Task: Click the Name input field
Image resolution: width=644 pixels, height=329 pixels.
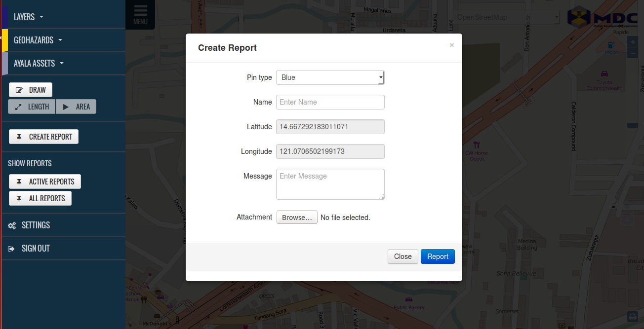Action: pyautogui.click(x=330, y=102)
